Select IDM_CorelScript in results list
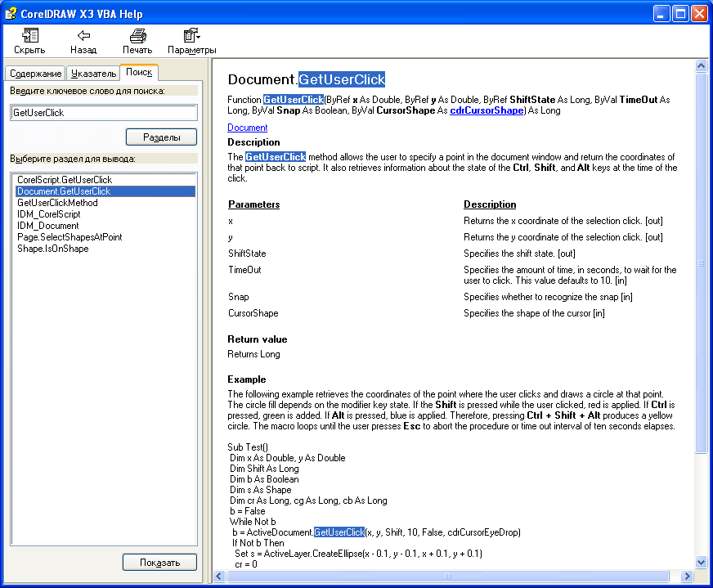 (49, 214)
